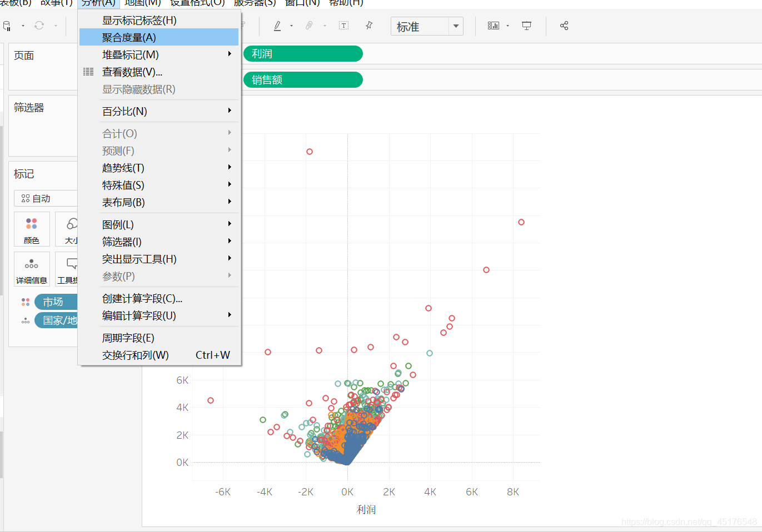
Task: Select the highlight pen toolbar icon
Action: tap(277, 26)
